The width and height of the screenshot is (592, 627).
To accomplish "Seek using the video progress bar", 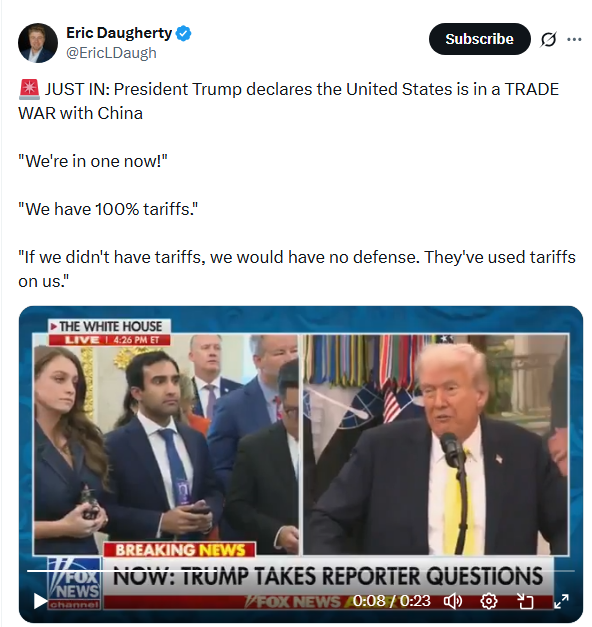I will [301, 571].
